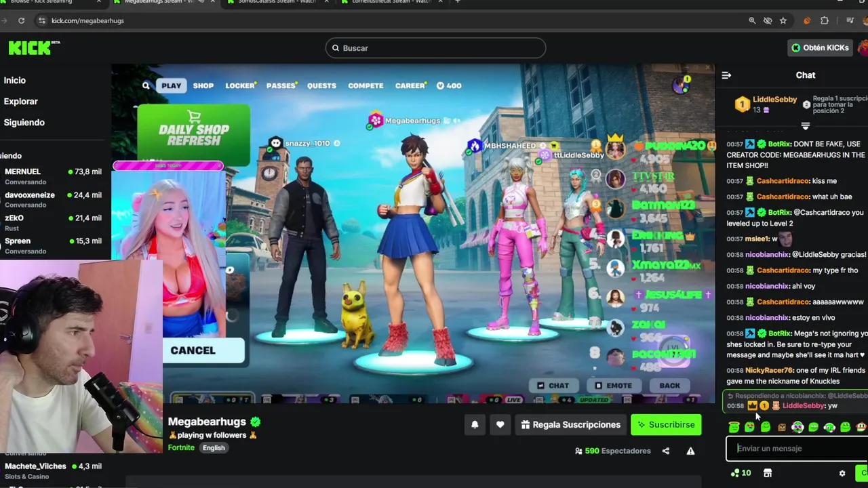Click the share stream icon
868x488 pixels.
pyautogui.click(x=665, y=451)
